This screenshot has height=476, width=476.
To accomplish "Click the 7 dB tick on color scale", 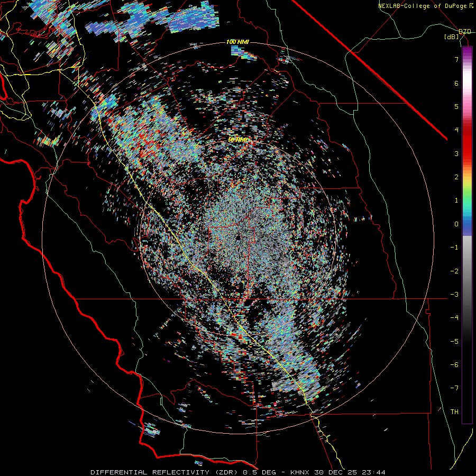I will (x=456, y=59).
